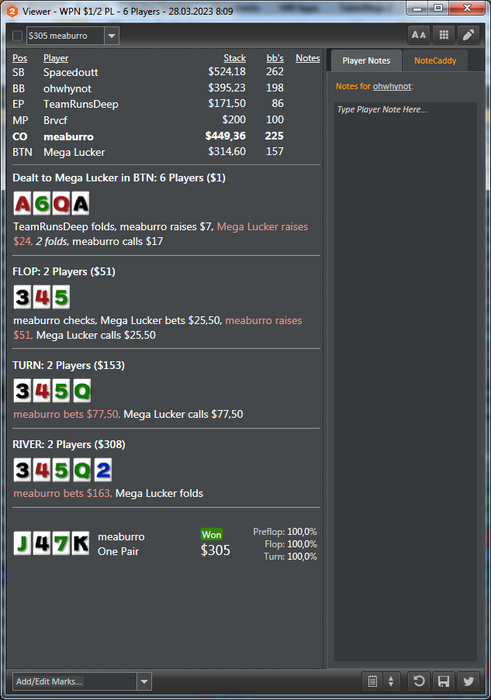Click the Notes column header
Screen dimensions: 491x700
308,58
